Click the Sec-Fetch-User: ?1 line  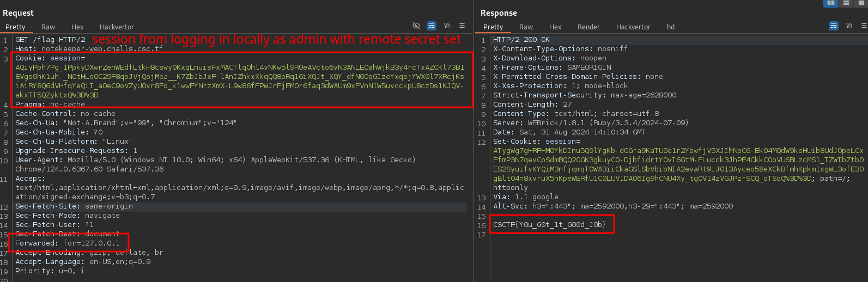tap(54, 225)
